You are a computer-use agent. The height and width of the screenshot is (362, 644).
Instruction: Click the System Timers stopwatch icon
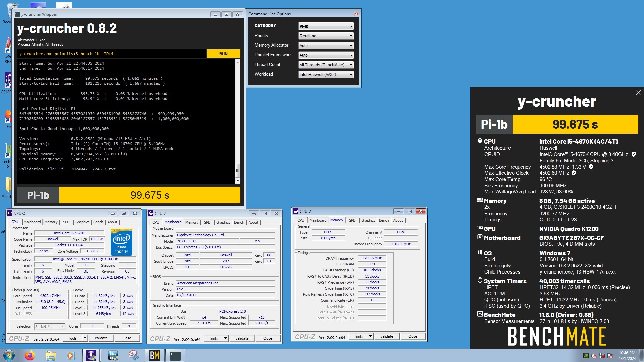pos(480,280)
